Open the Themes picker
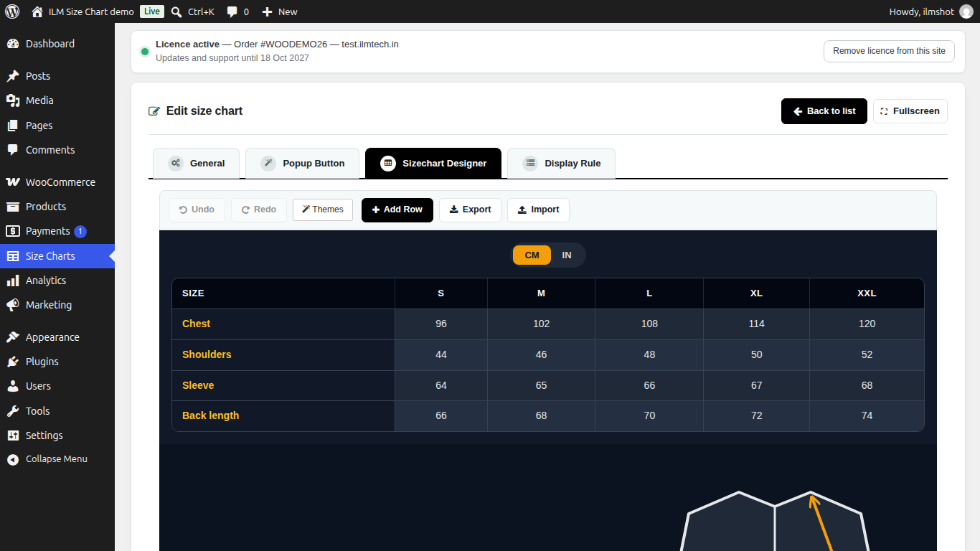980x551 pixels. pos(323,209)
